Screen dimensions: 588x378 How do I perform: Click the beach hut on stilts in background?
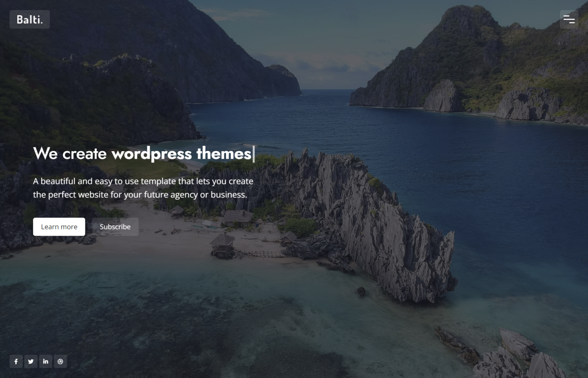pyautogui.click(x=223, y=246)
